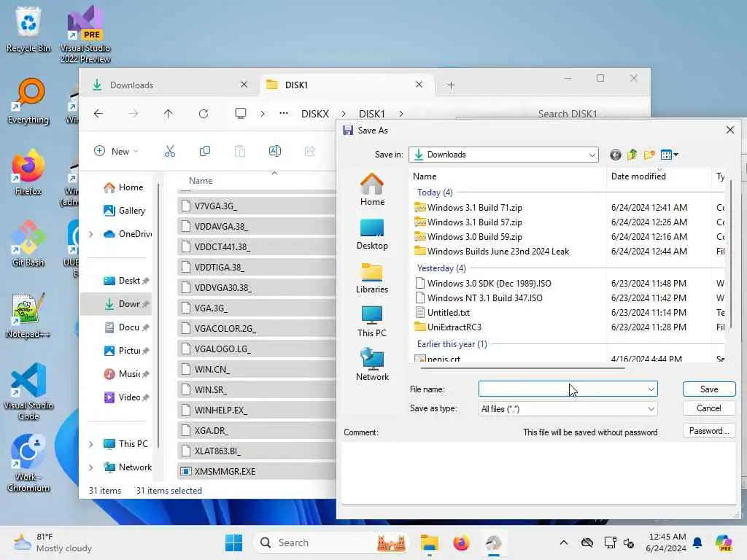Select file VGALOGO.LG_ in DISK1

pos(258,349)
